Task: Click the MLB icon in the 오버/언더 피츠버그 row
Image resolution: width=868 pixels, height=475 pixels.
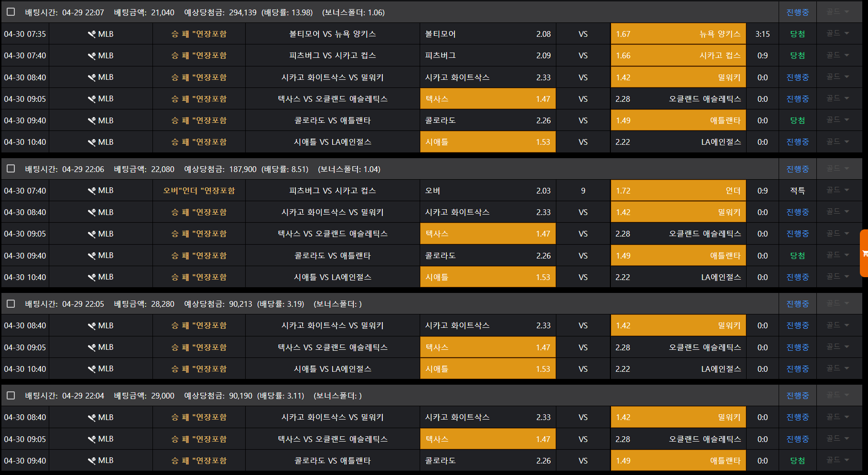Action: [92, 191]
